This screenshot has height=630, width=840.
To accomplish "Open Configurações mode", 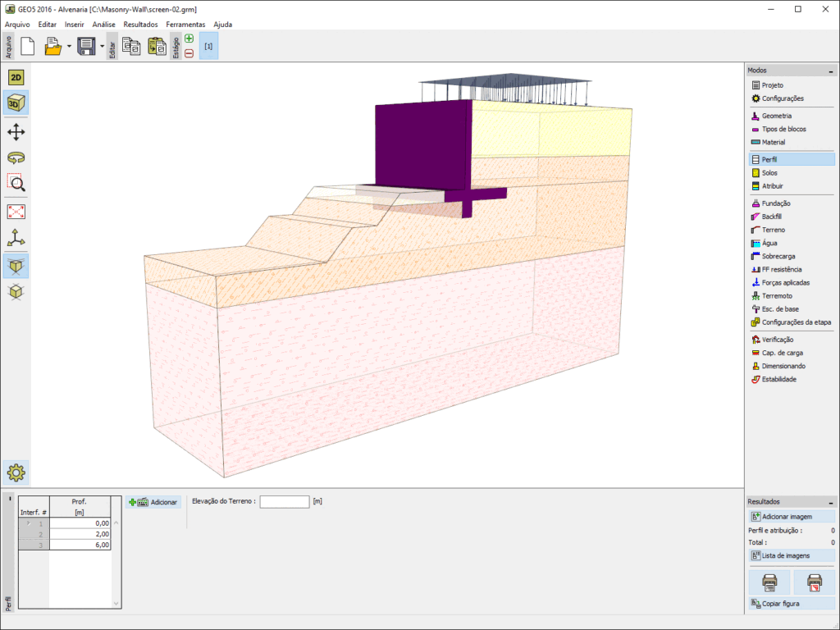I will click(x=792, y=98).
